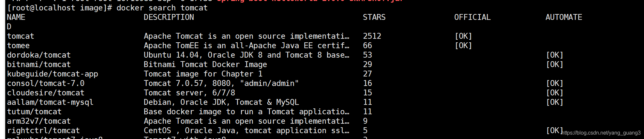Image resolution: width=644 pixels, height=139 pixels.
Task: Select the tutum/tomcat image name
Action: point(34,112)
